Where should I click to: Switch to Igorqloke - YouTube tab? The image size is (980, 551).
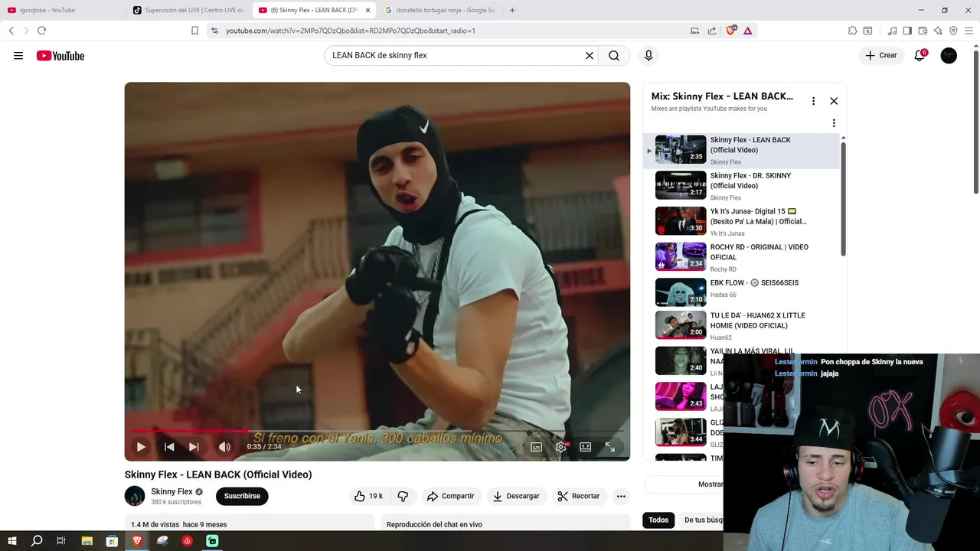point(63,10)
